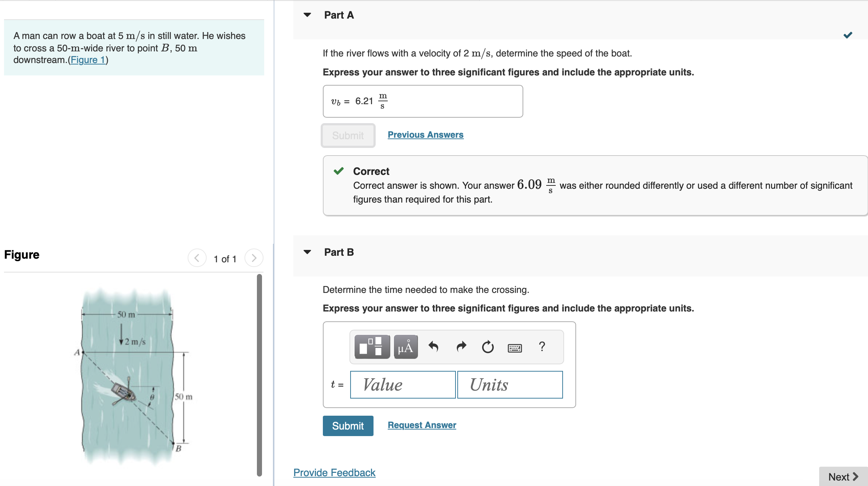868x486 pixels.
Task: Open the Provide Feedback link
Action: (x=334, y=473)
